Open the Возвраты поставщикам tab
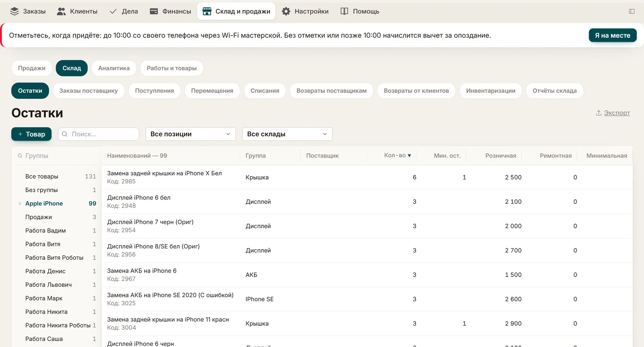Viewport: 644px width, 347px height. pyautogui.click(x=332, y=90)
